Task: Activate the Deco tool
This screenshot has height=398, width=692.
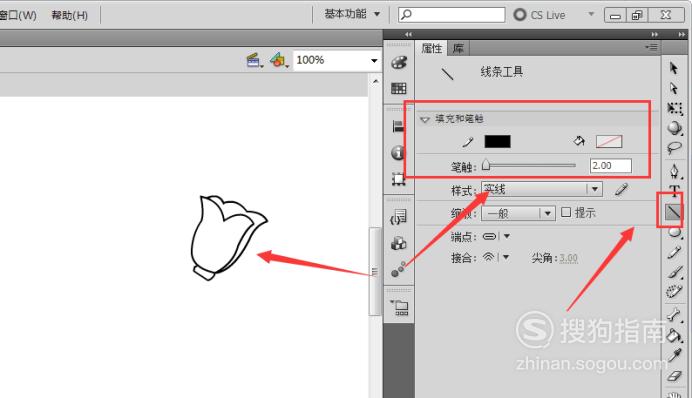Action: point(674,291)
